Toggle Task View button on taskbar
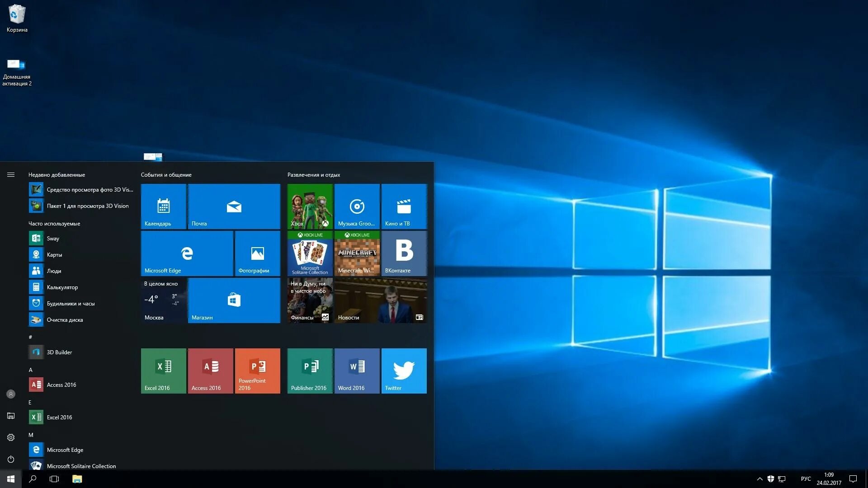 (55, 479)
